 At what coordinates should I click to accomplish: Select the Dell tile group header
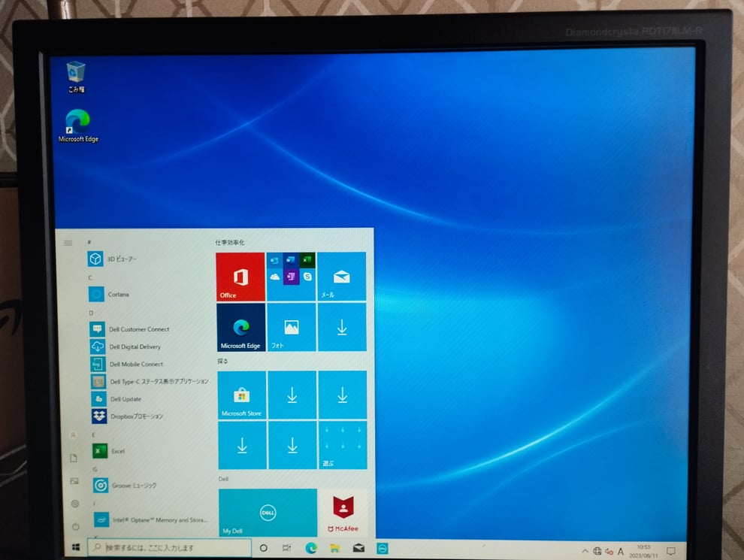pyautogui.click(x=223, y=479)
